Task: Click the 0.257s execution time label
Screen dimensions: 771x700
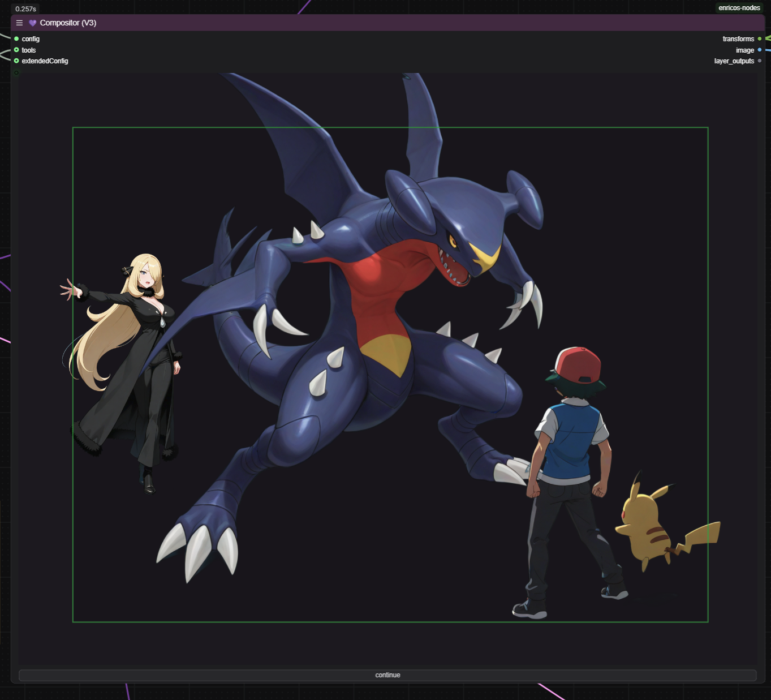Action: point(26,9)
